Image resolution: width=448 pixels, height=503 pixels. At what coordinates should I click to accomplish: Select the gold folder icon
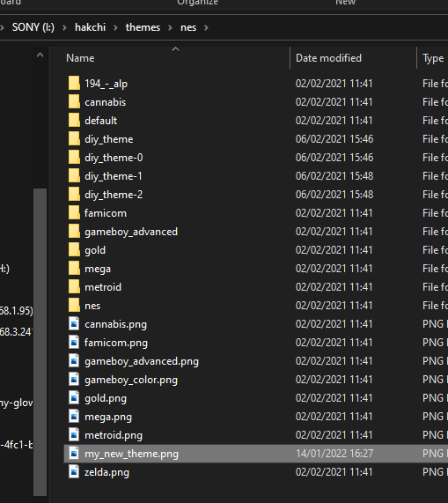tap(74, 250)
